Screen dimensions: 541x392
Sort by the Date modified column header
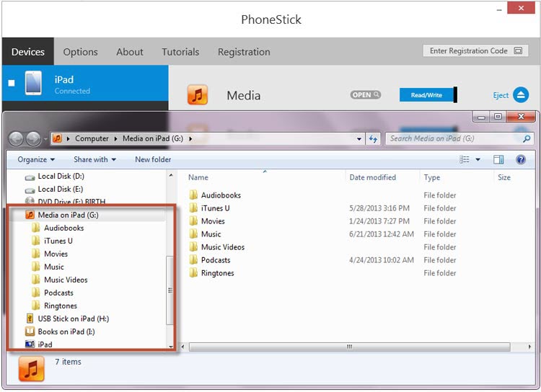tap(373, 177)
